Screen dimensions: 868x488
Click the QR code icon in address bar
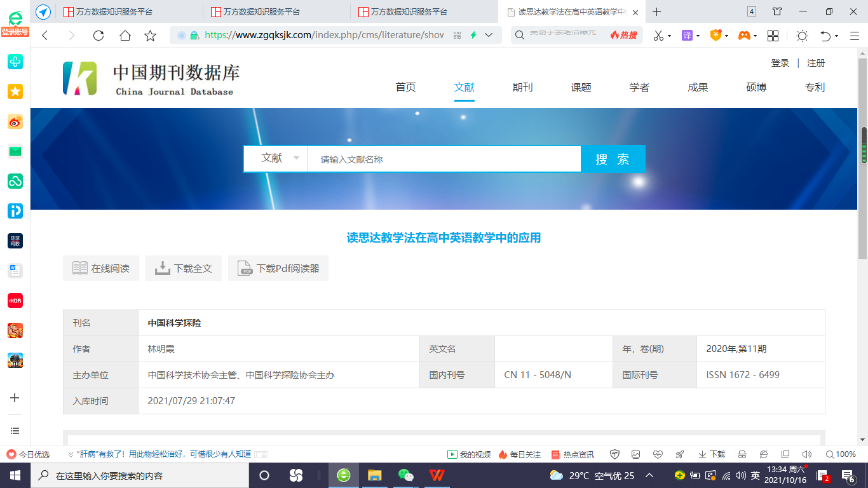[457, 36]
